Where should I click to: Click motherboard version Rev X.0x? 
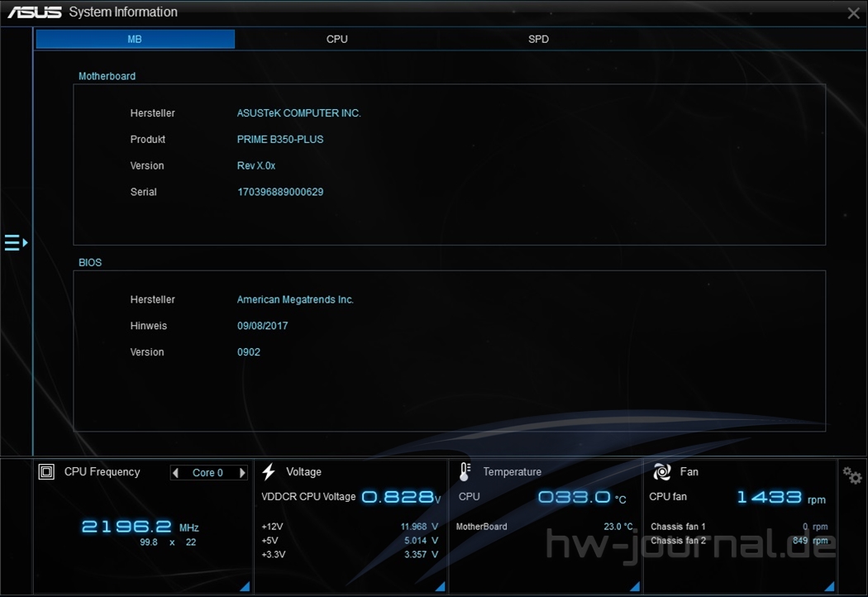(x=256, y=165)
